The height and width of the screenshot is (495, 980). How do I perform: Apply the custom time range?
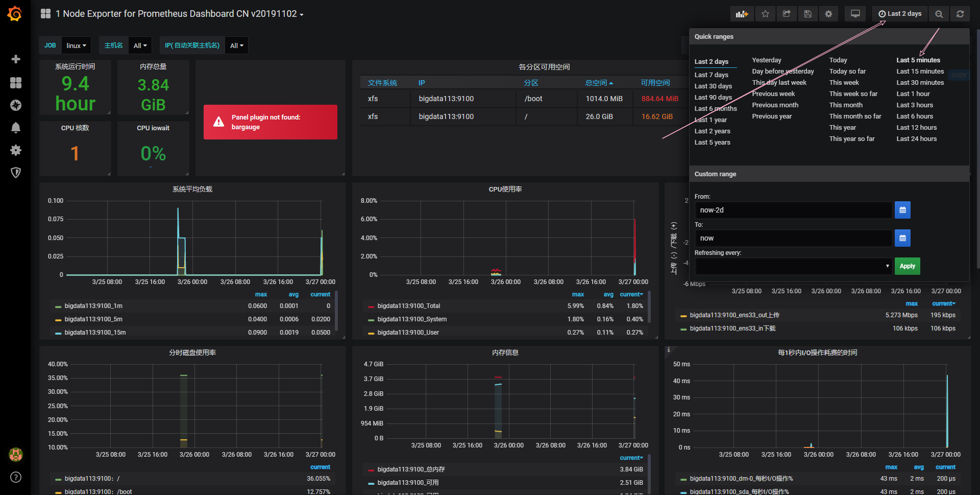pos(907,266)
